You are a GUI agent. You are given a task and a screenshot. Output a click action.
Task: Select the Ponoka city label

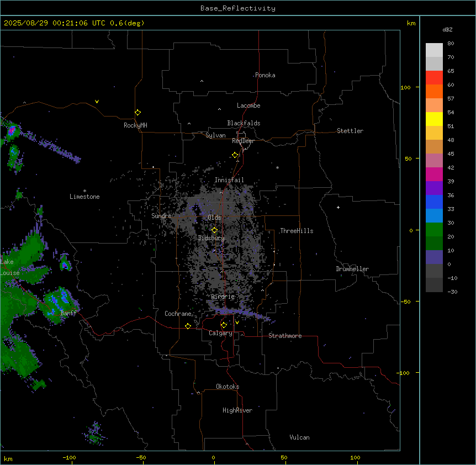click(x=265, y=75)
